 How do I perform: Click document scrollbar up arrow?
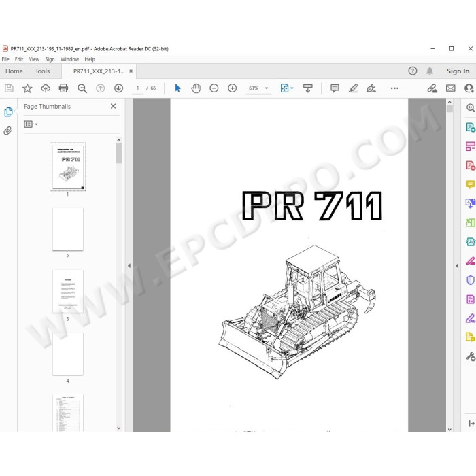(449, 102)
